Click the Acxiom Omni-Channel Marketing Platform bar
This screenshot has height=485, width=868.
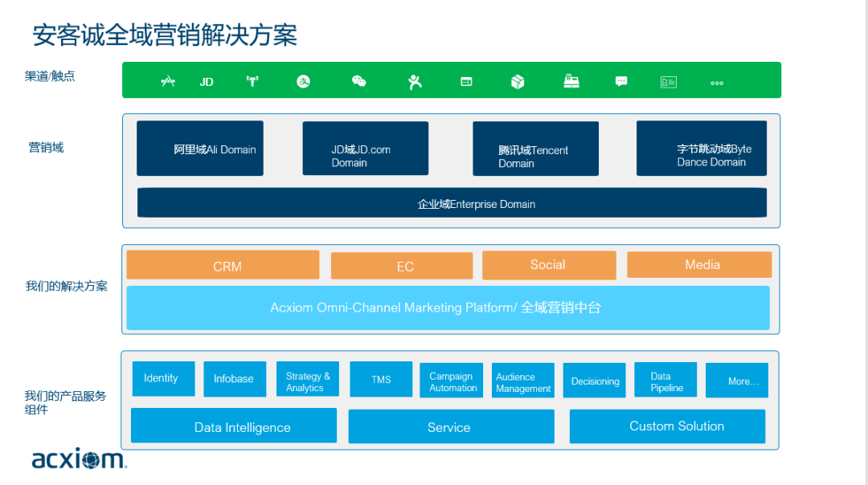tap(448, 308)
